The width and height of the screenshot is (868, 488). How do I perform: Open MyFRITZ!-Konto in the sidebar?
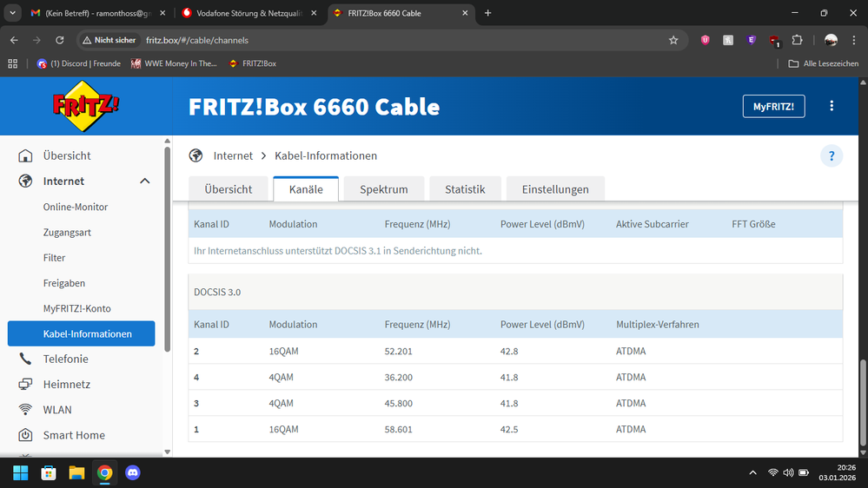coord(77,309)
